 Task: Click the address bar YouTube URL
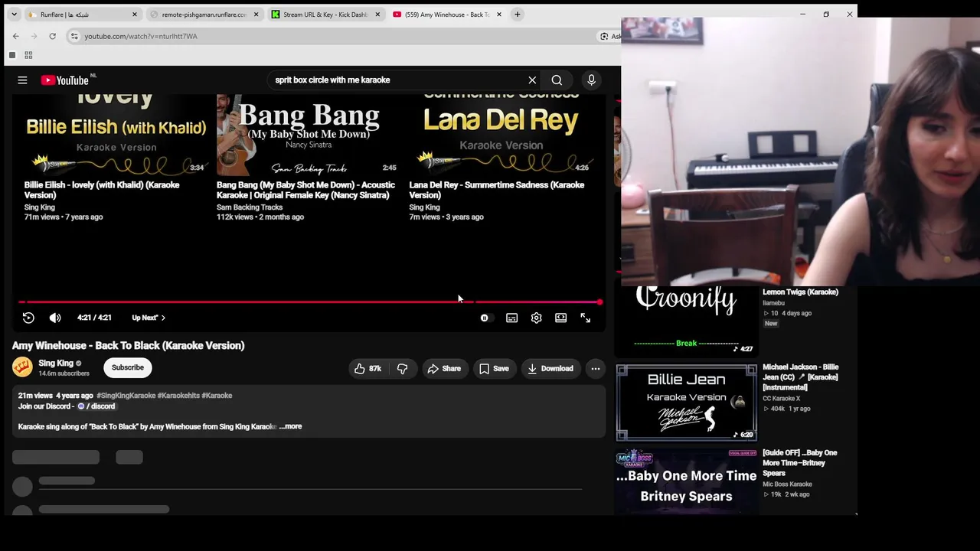141,36
